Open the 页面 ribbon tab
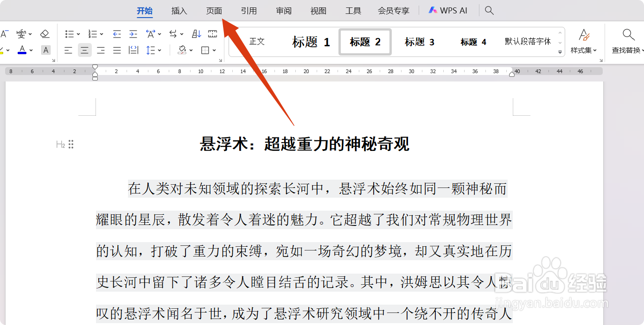 pyautogui.click(x=214, y=11)
